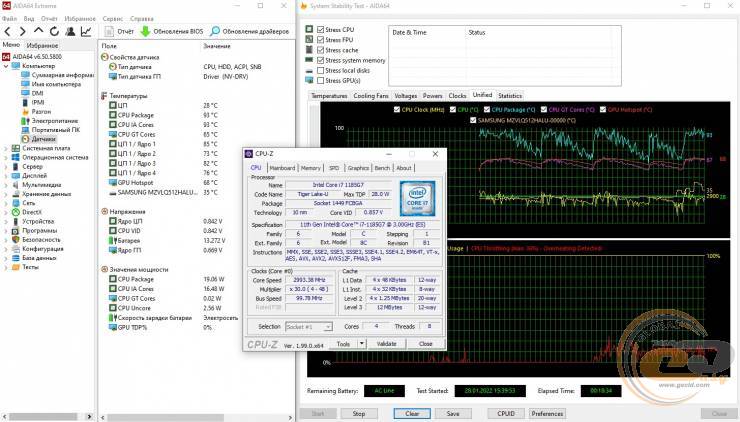Click the DirectX icon in the tree
Viewport: 740px width, 422px height.
pyautogui.click(x=16, y=212)
